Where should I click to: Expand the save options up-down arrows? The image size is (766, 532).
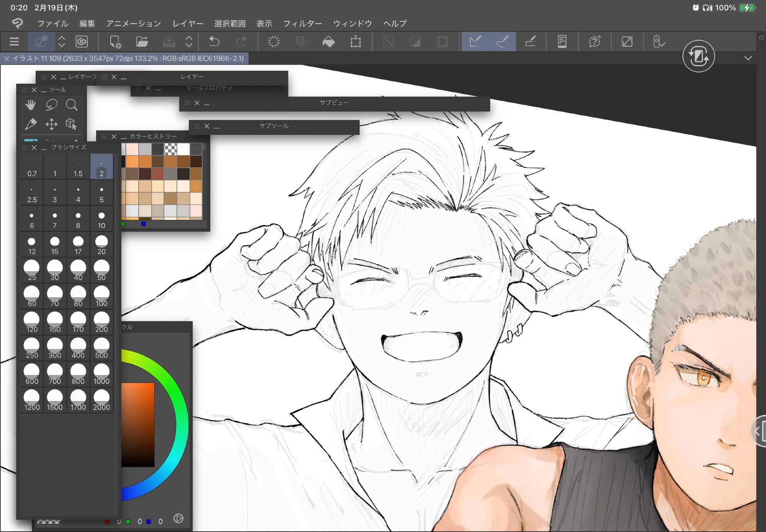(x=189, y=41)
